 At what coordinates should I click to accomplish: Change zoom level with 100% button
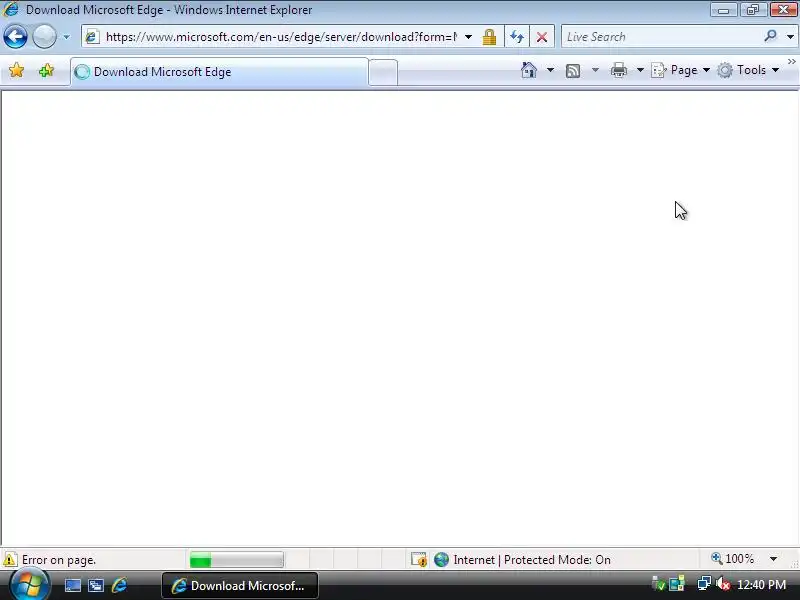(733, 559)
